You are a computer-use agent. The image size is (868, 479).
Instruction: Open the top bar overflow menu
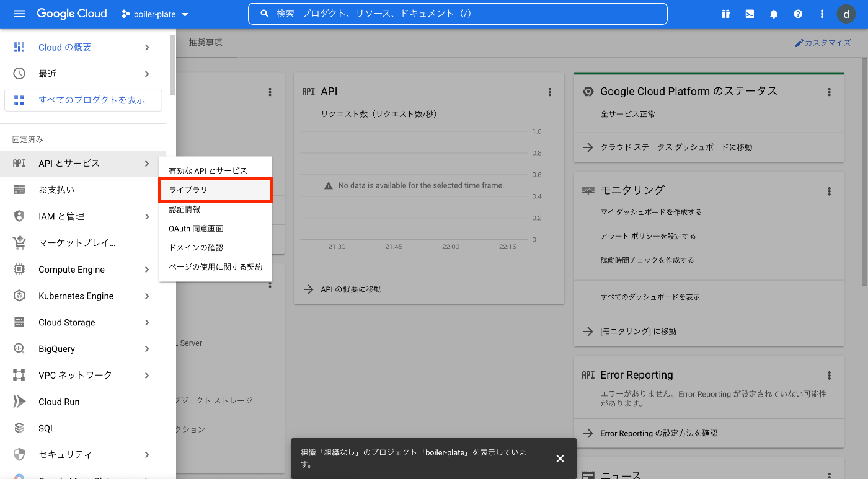tap(821, 14)
